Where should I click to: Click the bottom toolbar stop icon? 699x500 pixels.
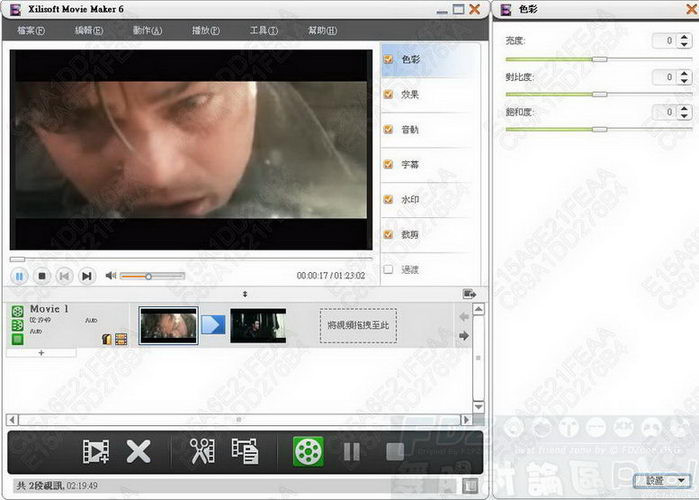point(395,452)
